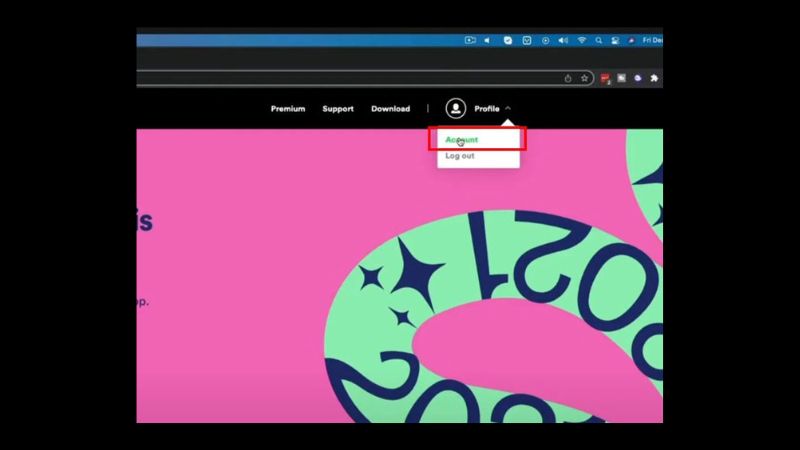Click the date text in the menu bar

click(x=653, y=40)
